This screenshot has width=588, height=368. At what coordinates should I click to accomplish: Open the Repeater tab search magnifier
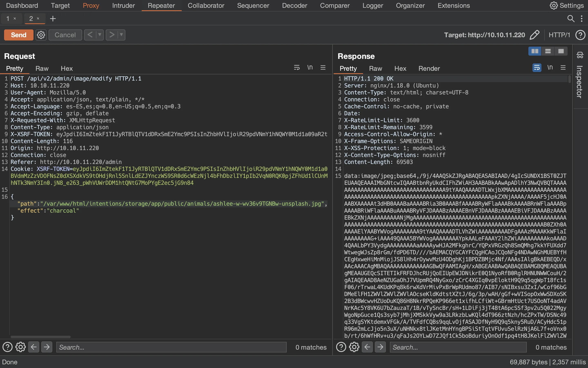[571, 18]
